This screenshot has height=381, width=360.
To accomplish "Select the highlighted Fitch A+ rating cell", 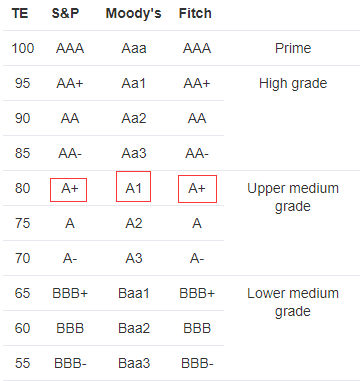I will pos(198,189).
